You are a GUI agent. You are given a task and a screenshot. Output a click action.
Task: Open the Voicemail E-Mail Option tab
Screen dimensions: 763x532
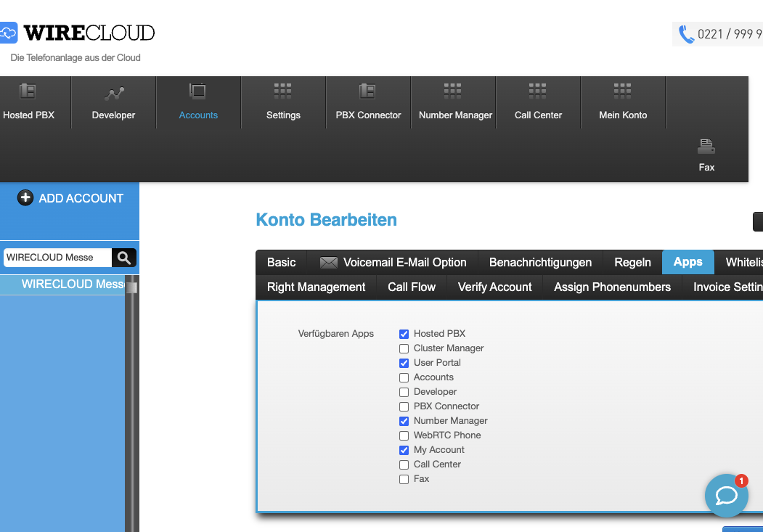point(393,262)
